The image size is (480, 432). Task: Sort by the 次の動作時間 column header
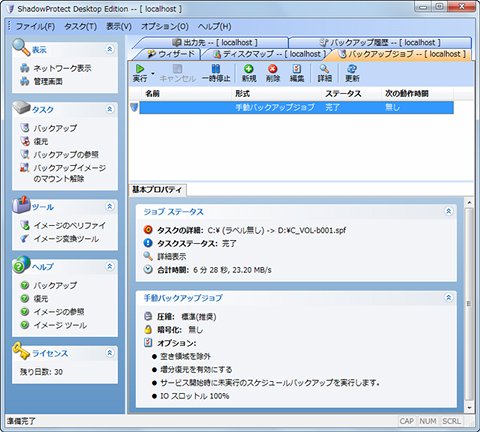click(x=418, y=94)
